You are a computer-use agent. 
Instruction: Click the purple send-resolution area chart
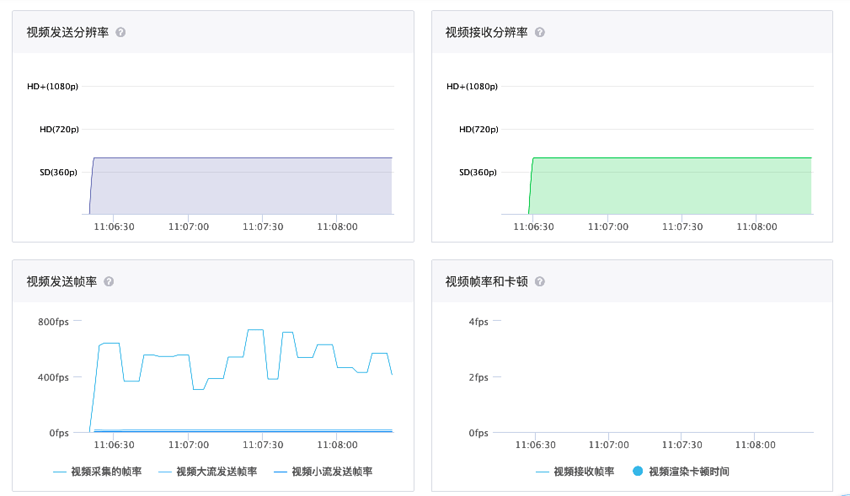click(x=241, y=186)
